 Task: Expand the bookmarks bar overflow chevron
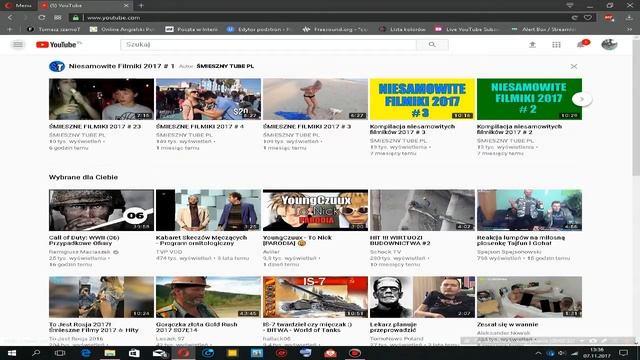[629, 29]
